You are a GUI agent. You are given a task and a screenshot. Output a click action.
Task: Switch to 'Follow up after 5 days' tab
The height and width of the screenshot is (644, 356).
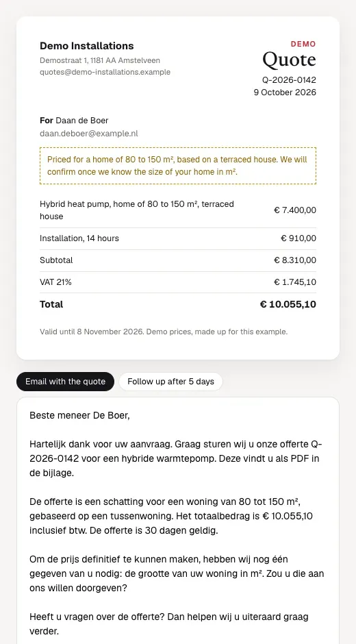pos(171,382)
